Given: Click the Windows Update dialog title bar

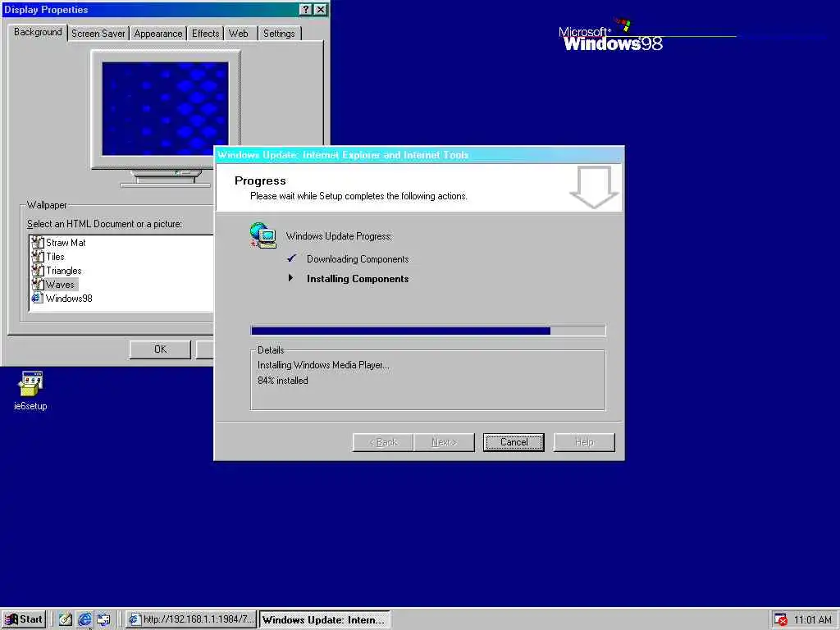Looking at the screenshot, I should pyautogui.click(x=419, y=155).
